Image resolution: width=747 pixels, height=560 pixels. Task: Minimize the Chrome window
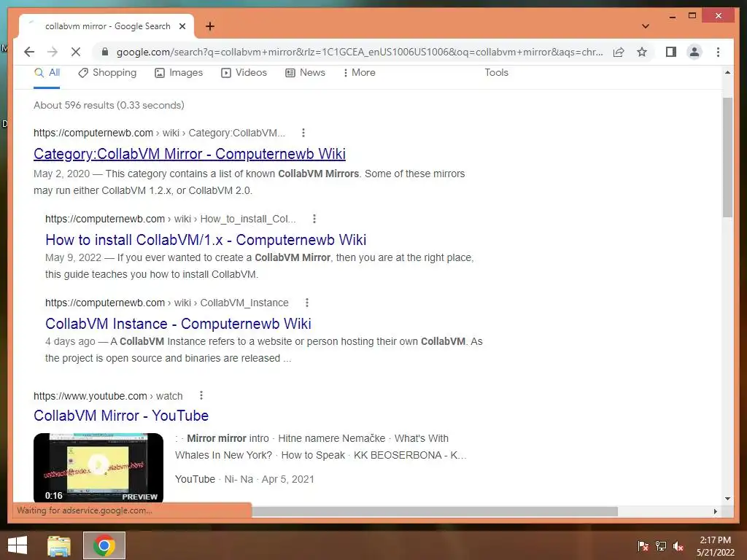pyautogui.click(x=672, y=16)
